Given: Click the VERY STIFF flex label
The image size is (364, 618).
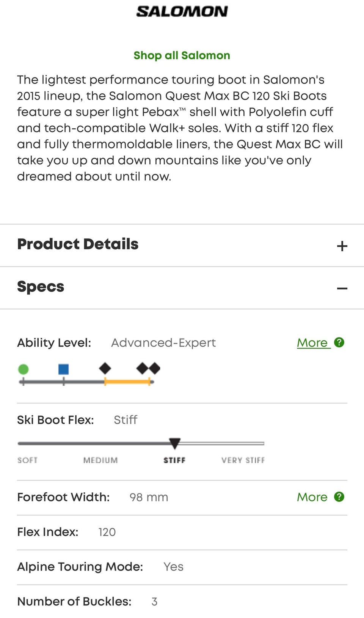Looking at the screenshot, I should [243, 460].
